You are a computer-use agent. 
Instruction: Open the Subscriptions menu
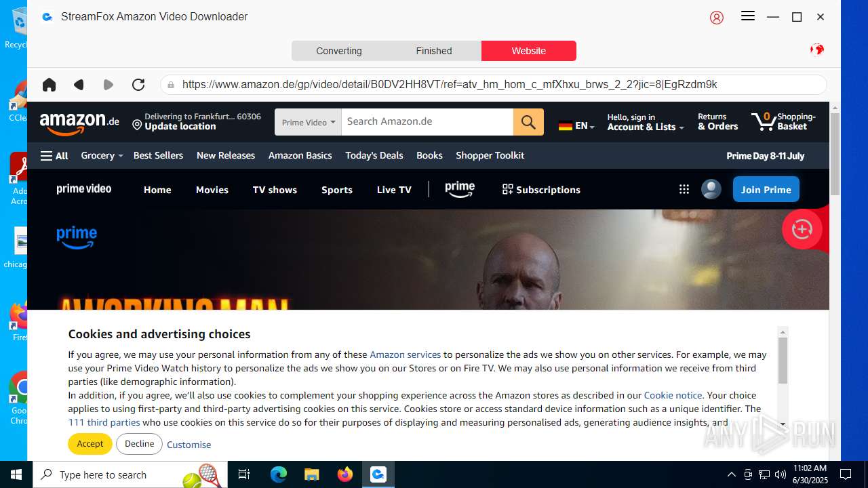541,190
